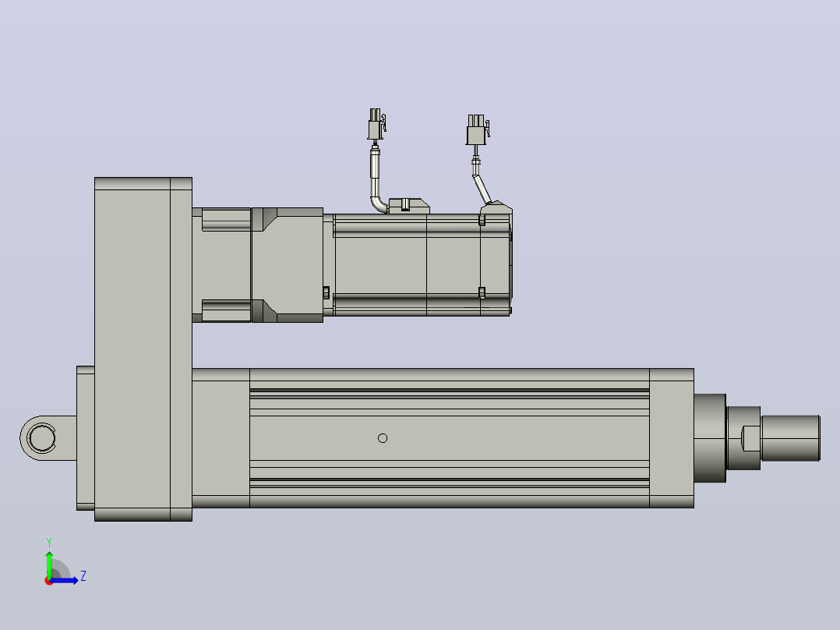Select the small circular hole on the cylinder body
This screenshot has width=840, height=630.
click(383, 438)
